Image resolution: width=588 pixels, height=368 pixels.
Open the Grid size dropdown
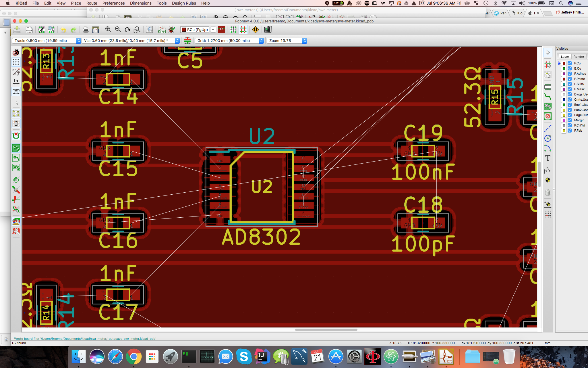[x=229, y=41]
